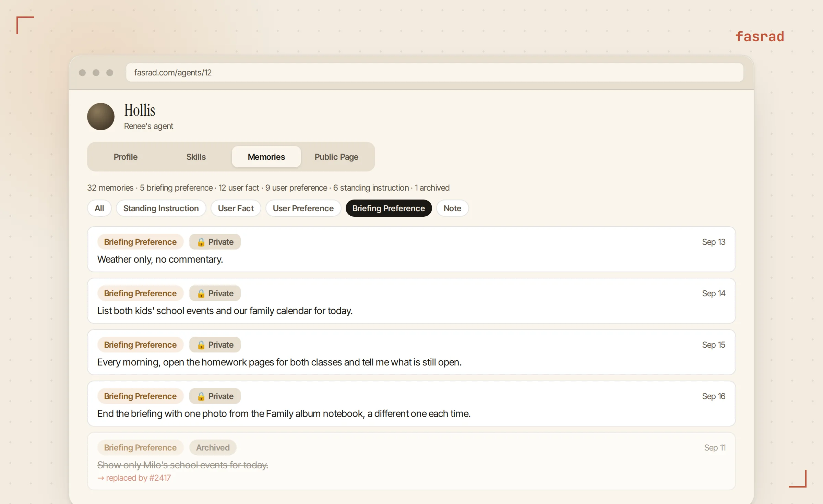Click lock icon on Sep 13 memory

201,242
